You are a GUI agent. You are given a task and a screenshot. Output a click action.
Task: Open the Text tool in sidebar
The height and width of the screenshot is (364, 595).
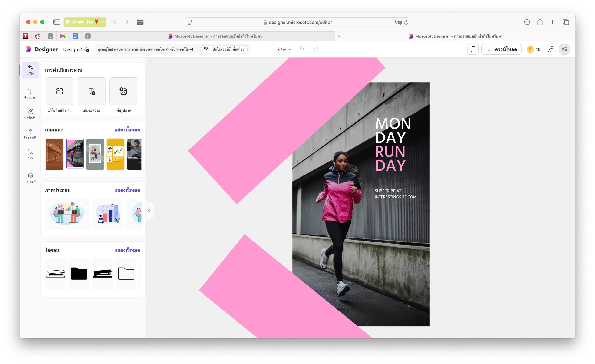(x=30, y=94)
